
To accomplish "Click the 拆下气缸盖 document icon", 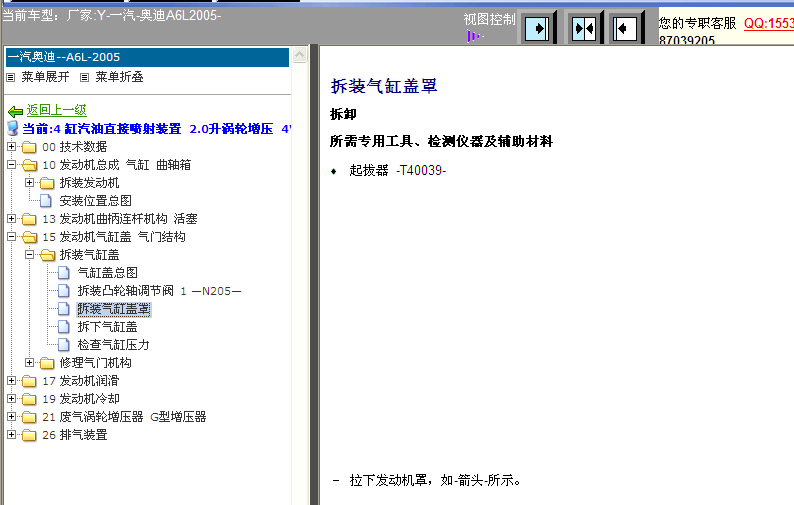I will coord(64,327).
